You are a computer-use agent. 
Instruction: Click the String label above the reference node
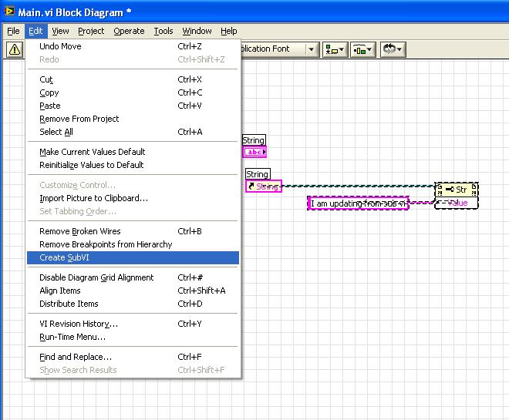[258, 174]
